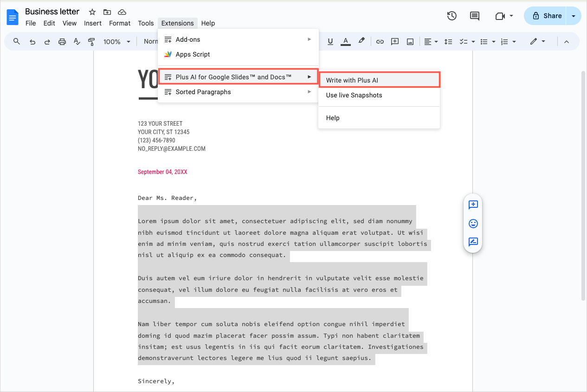The width and height of the screenshot is (587, 392).
Task: Expand Plus AI for Google Slides and Docs
Action: point(238,77)
